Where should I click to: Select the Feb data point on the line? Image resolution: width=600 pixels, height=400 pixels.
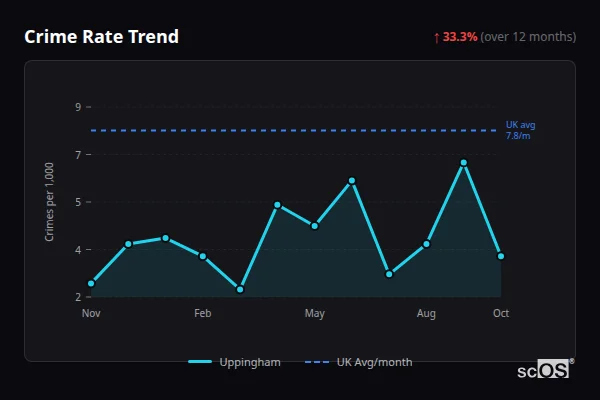pyautogui.click(x=203, y=256)
